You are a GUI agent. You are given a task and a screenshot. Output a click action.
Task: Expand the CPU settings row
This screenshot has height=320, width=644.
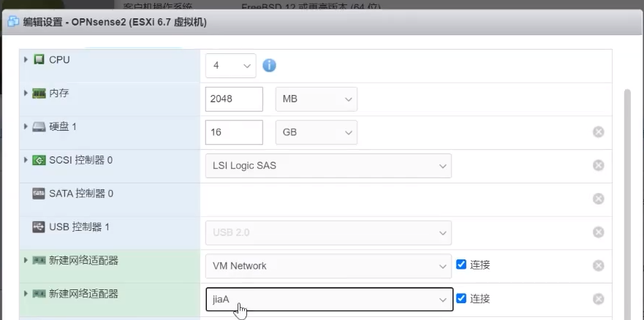26,60
